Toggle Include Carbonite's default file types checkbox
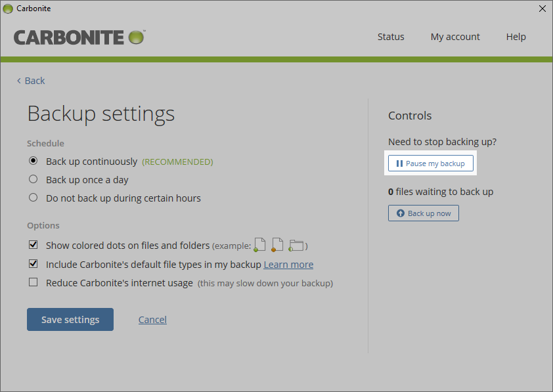Viewport: 553px width, 392px height. (33, 265)
